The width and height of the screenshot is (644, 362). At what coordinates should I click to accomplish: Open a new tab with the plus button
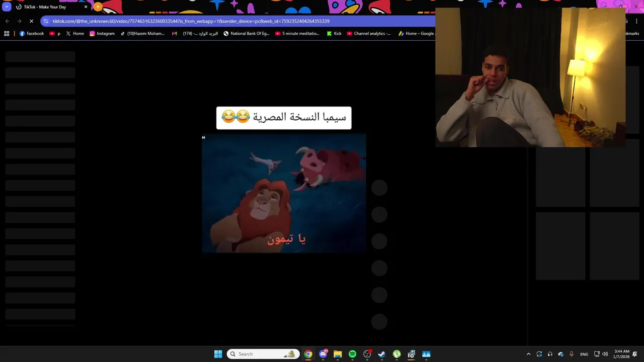point(98,7)
